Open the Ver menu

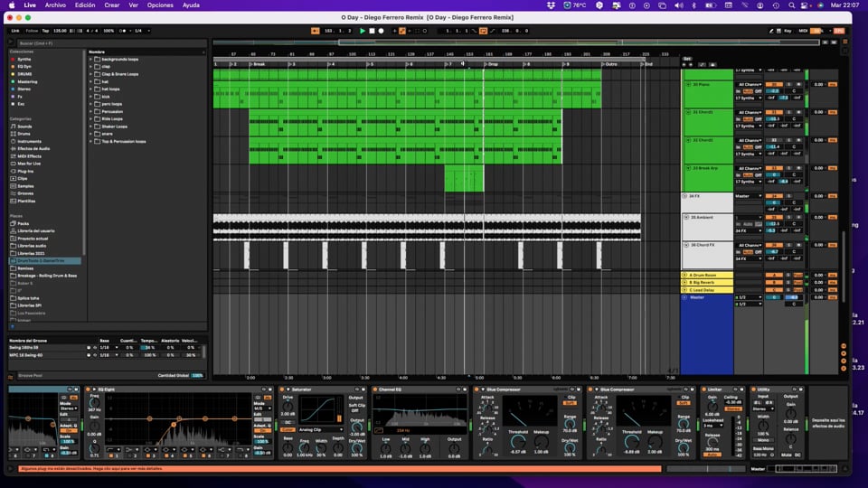[134, 5]
